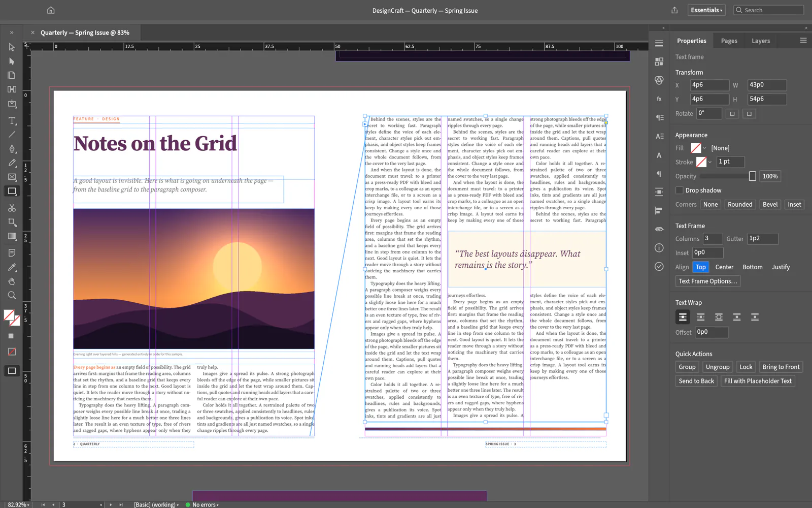
Task: Switch to the Pages tab
Action: pos(729,41)
